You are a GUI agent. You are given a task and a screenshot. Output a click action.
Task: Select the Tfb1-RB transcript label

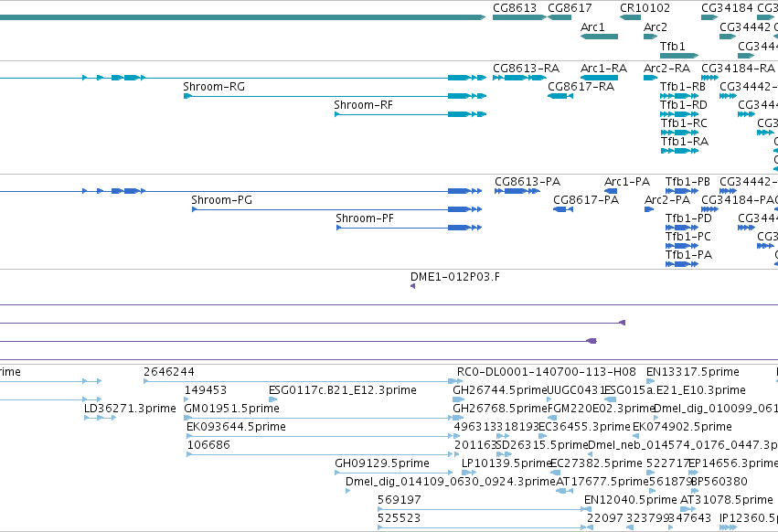(x=683, y=86)
